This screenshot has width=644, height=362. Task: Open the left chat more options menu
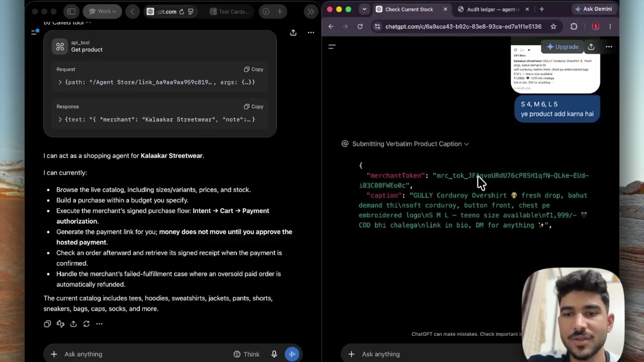[311, 33]
